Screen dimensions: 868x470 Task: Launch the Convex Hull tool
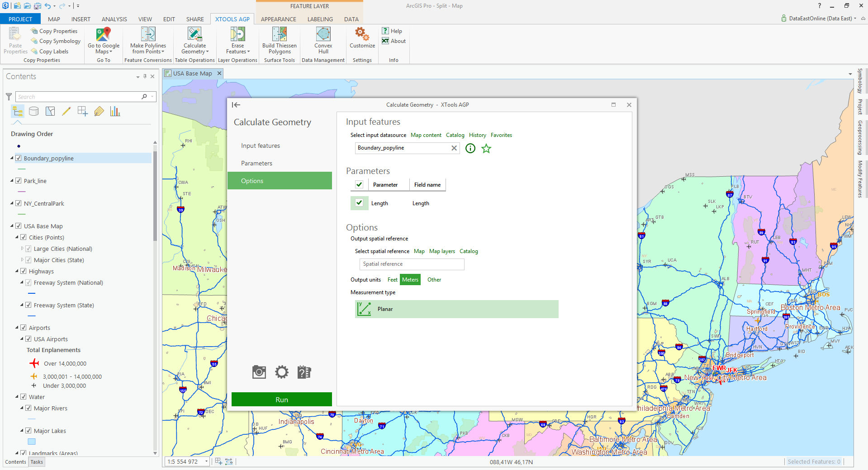point(323,41)
